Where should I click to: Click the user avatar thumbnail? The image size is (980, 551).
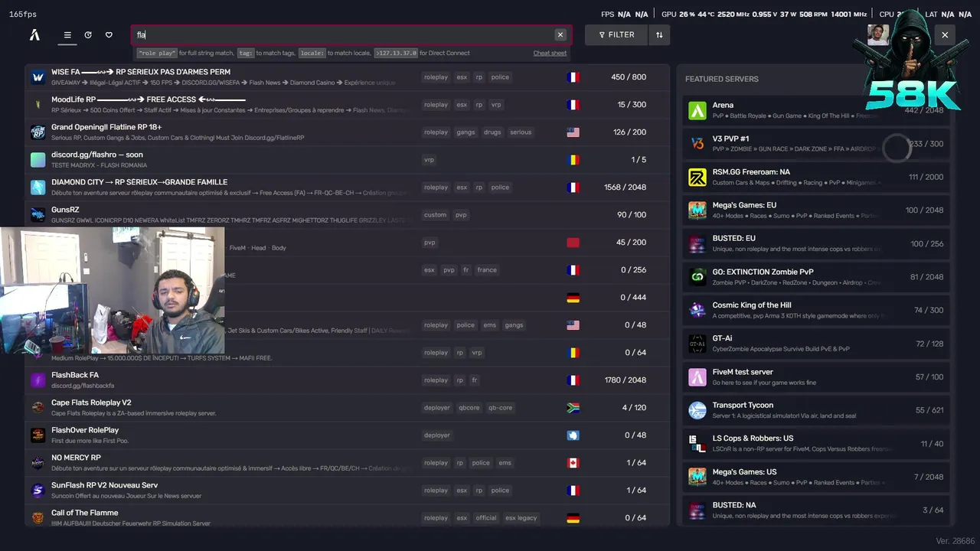point(878,34)
